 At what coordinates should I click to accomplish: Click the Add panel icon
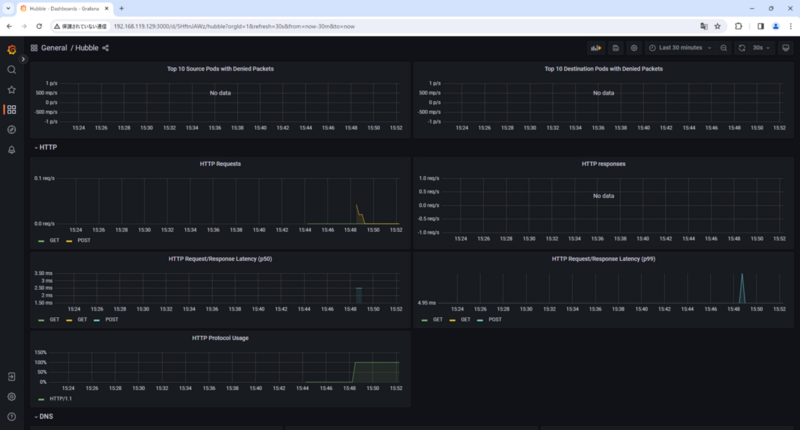[x=596, y=48]
